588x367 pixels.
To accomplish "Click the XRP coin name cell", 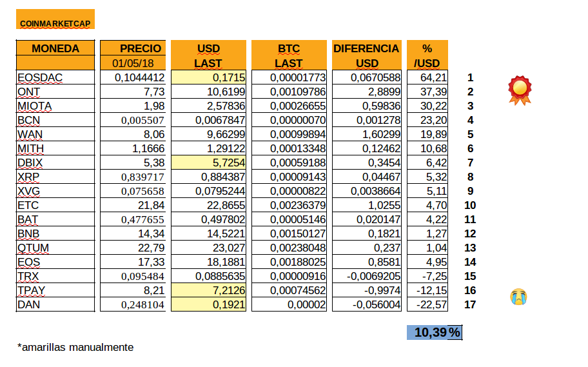I will pos(55,177).
